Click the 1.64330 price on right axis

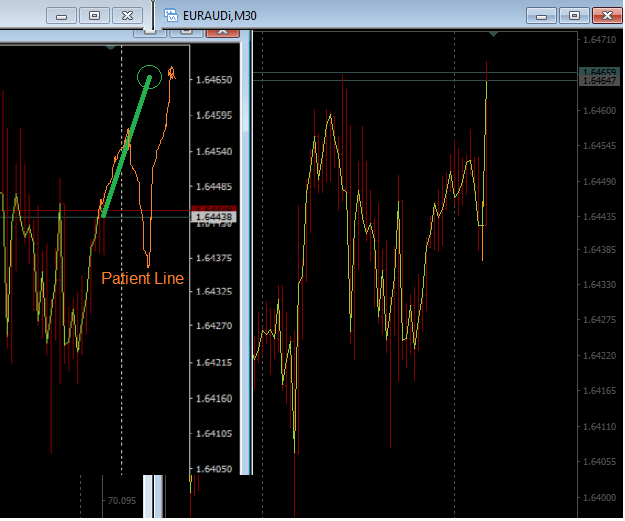pyautogui.click(x=599, y=285)
